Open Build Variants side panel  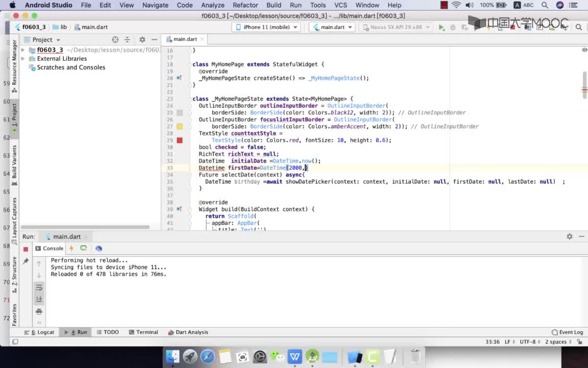point(14,165)
